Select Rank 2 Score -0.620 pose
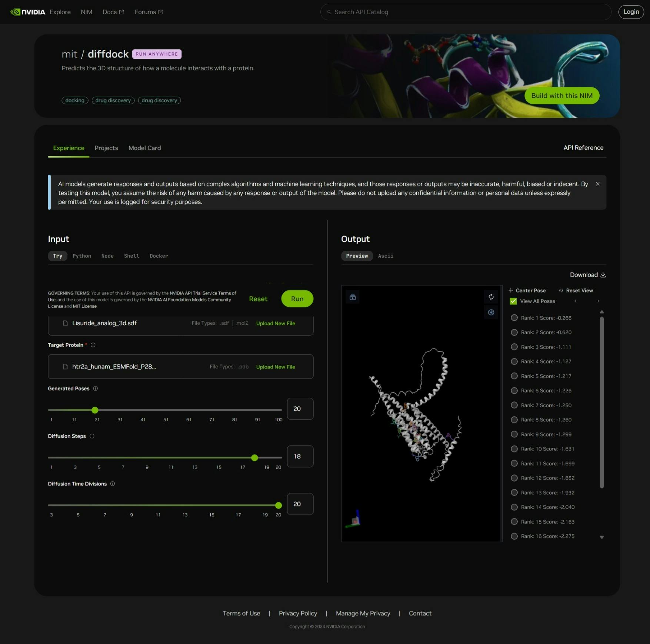This screenshot has width=650, height=644. (x=514, y=332)
